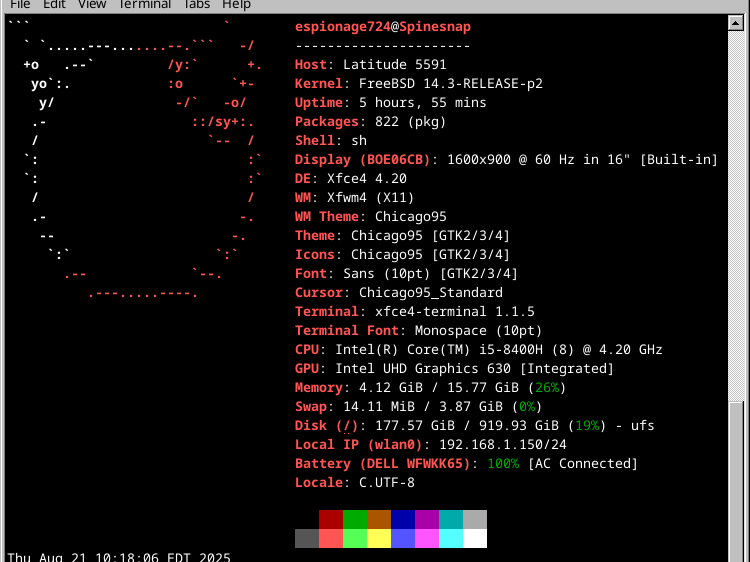The height and width of the screenshot is (562, 750).
Task: Click the bright red color block
Action: click(331, 538)
